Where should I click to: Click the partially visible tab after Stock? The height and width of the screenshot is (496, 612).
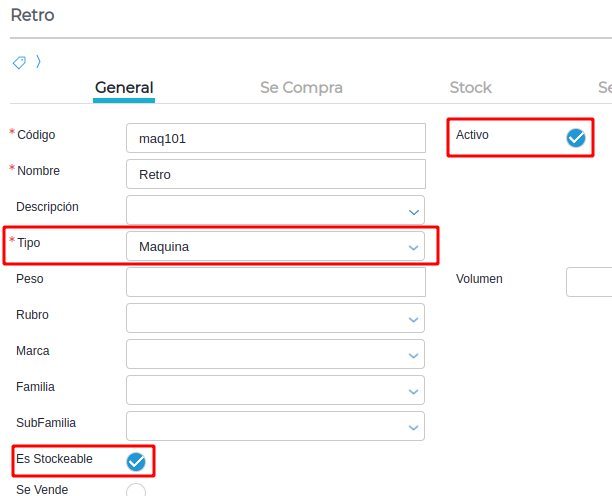click(x=604, y=88)
